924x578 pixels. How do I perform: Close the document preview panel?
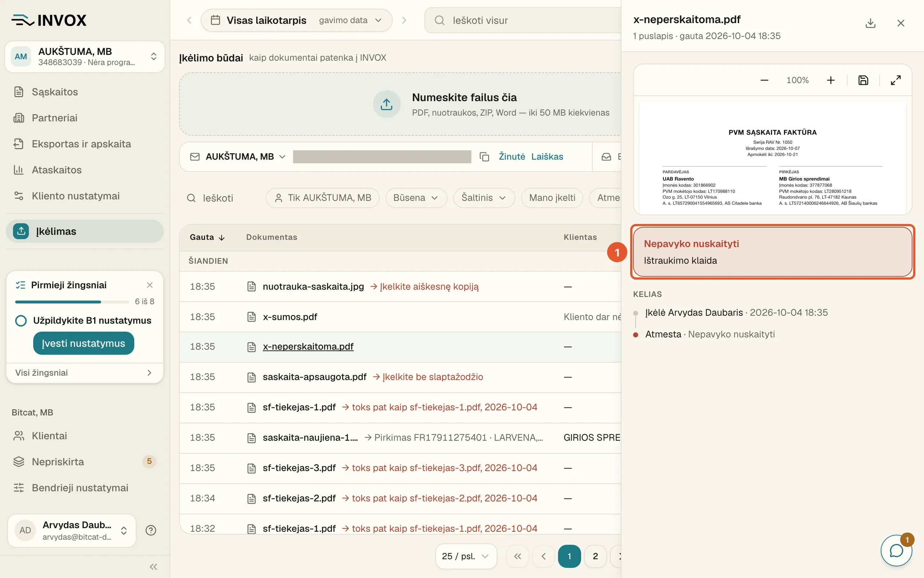(901, 23)
